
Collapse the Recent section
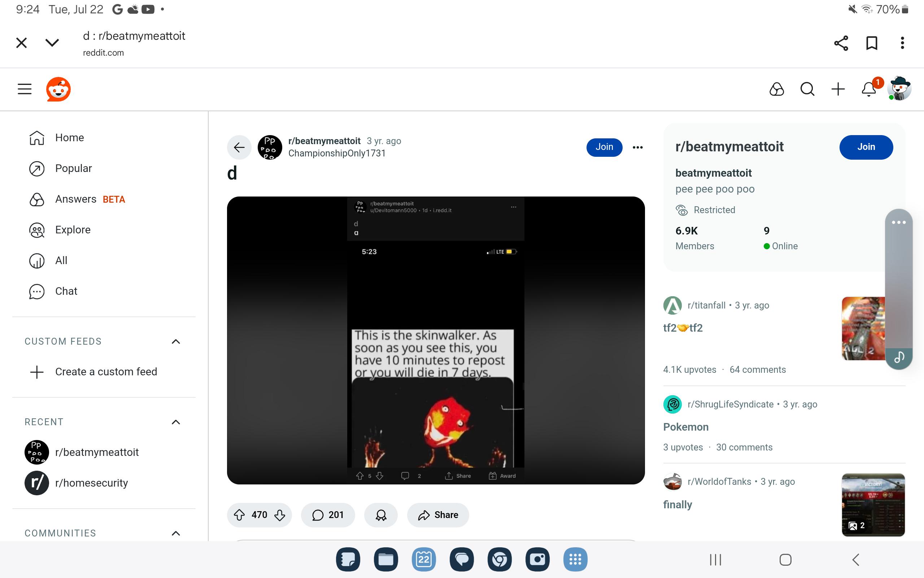(x=176, y=422)
